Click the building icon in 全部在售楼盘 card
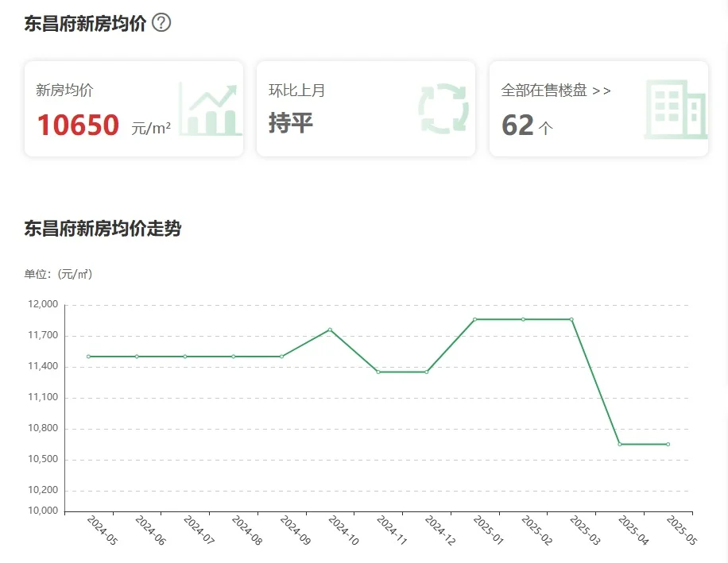This screenshot has width=728, height=563. [675, 109]
